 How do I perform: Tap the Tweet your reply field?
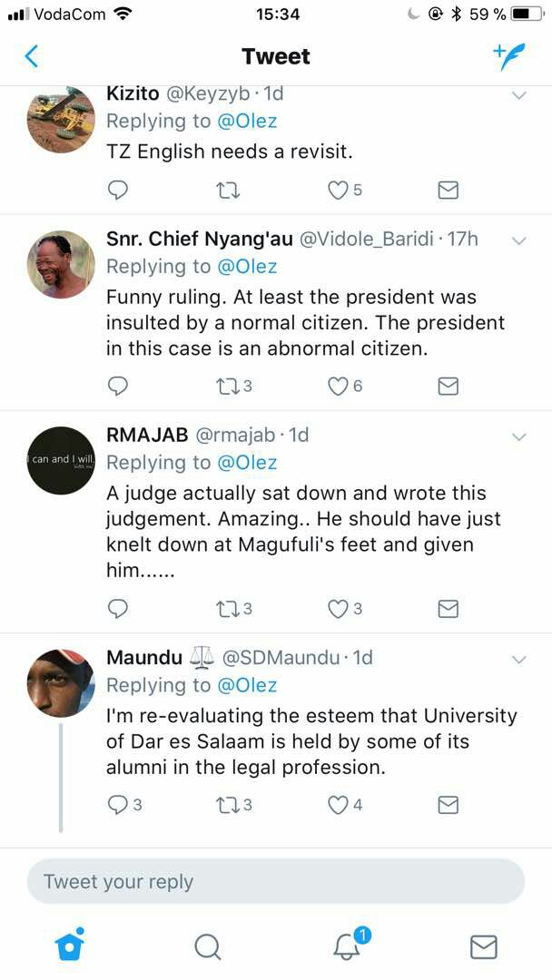[x=276, y=881]
